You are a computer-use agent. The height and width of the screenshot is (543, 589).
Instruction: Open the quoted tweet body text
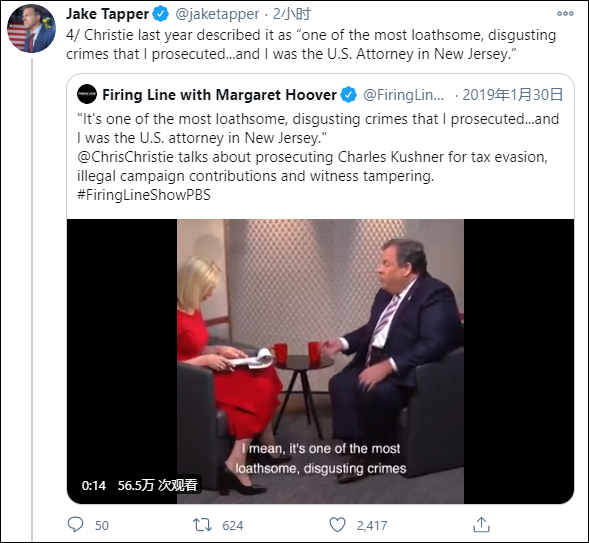[318, 157]
